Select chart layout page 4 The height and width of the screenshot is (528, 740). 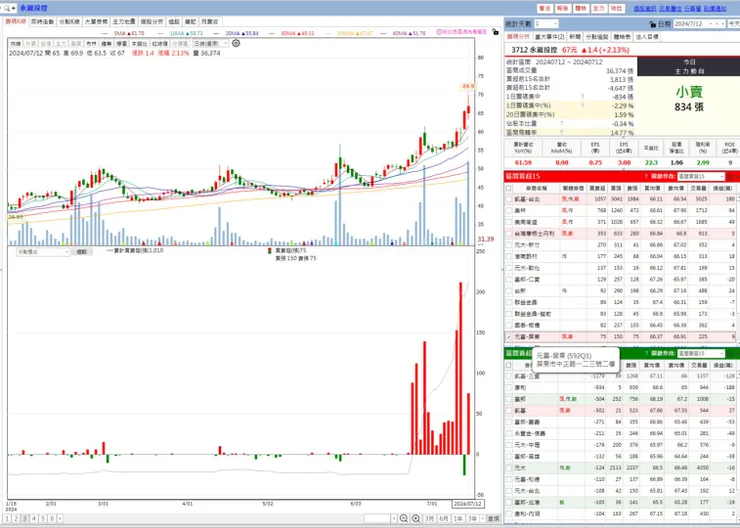pos(34,519)
